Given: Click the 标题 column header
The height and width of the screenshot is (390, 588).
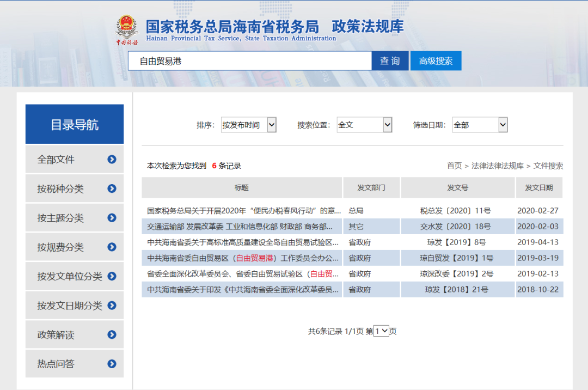Looking at the screenshot, I should point(242,187).
